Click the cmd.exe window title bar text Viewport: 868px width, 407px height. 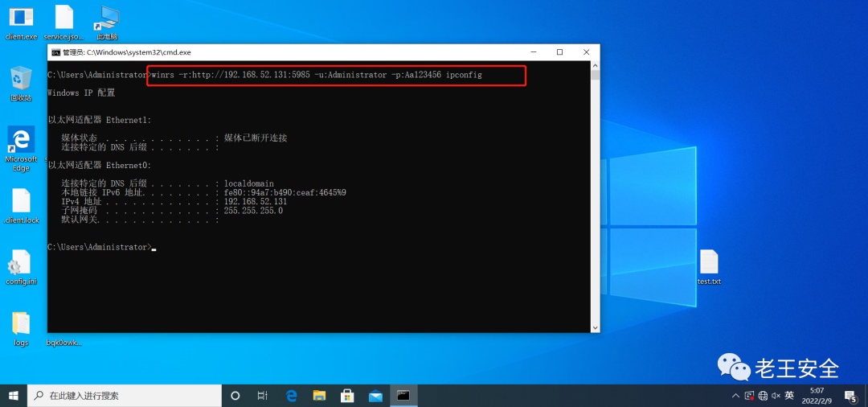(x=126, y=52)
